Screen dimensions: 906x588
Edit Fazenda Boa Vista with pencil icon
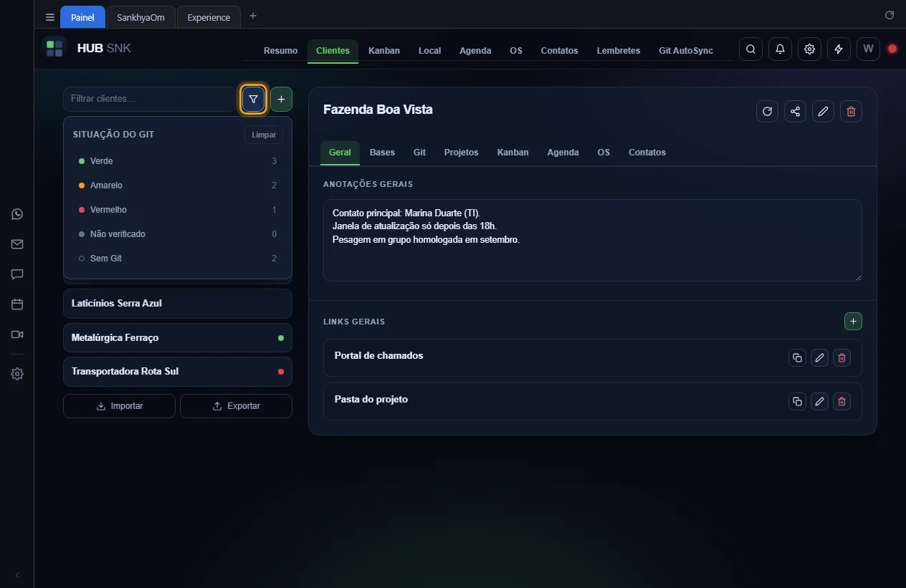click(x=823, y=111)
